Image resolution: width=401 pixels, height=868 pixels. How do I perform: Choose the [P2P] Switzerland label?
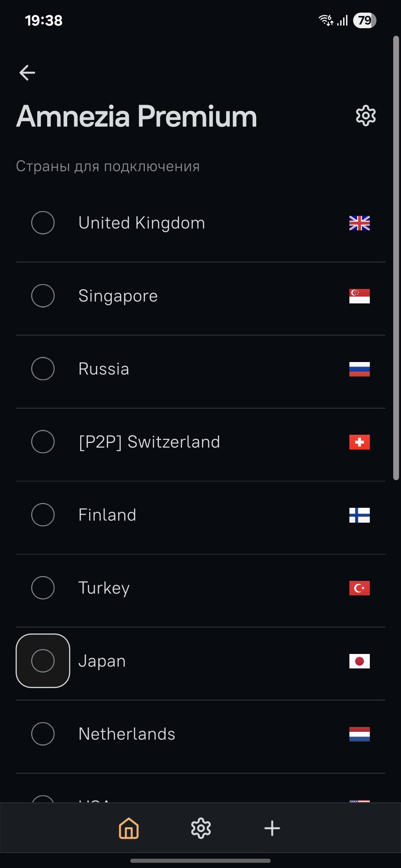[x=149, y=442]
